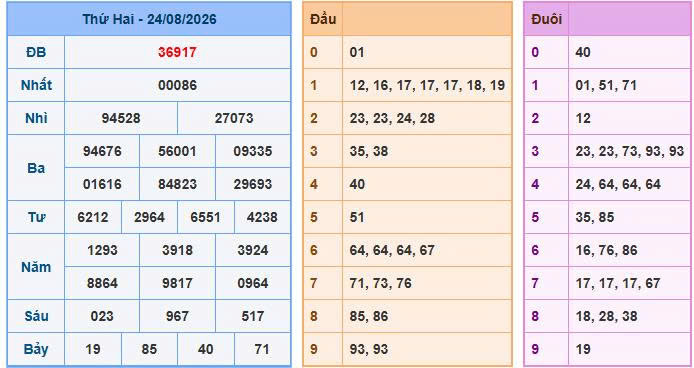
Task: Click third prize number 29693
Action: 253,184
